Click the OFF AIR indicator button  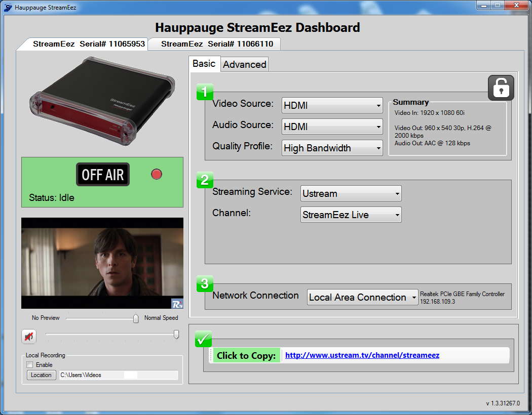[102, 174]
